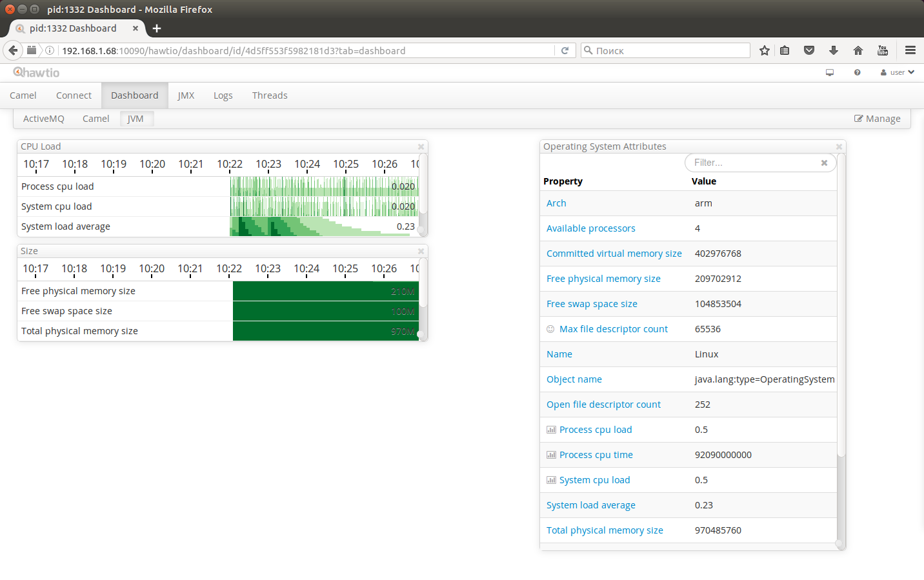Select the Camel dashboard sub-tab

point(96,119)
